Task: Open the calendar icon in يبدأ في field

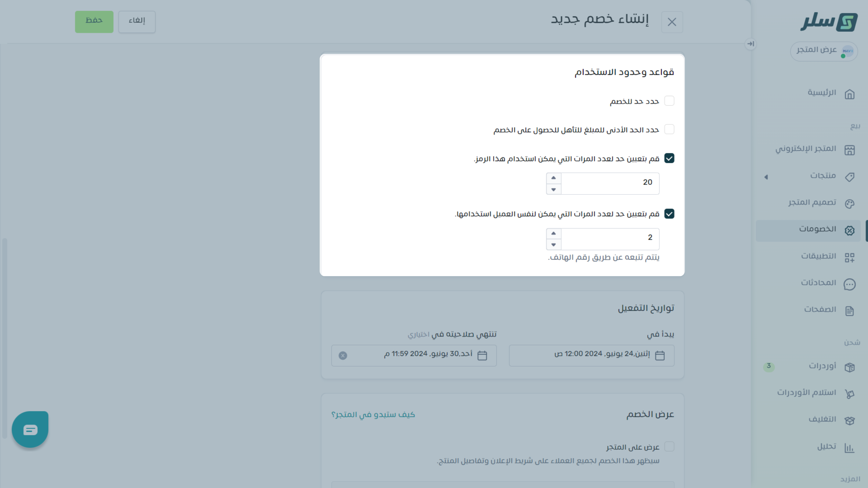Action: coord(660,356)
